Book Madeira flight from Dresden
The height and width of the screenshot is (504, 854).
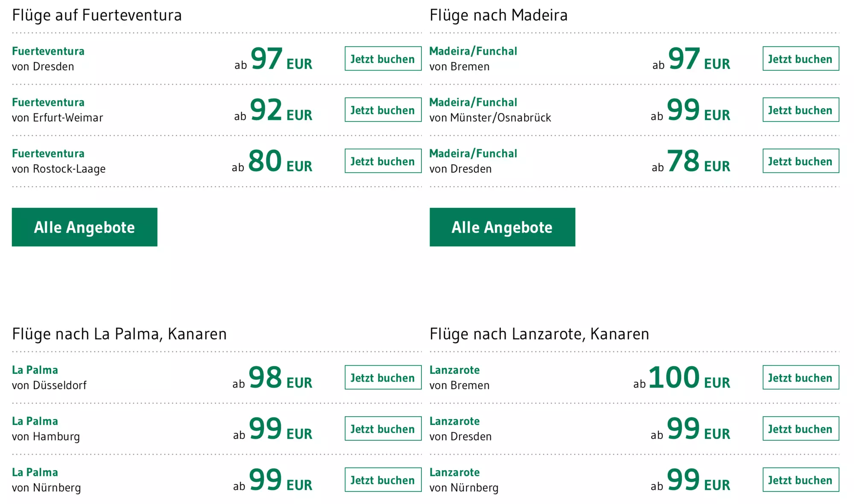tap(800, 161)
